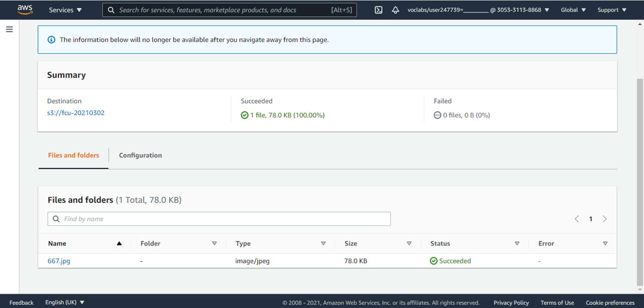Image resolution: width=644 pixels, height=308 pixels.
Task: Open the voclabs account dropdown
Action: pyautogui.click(x=478, y=10)
